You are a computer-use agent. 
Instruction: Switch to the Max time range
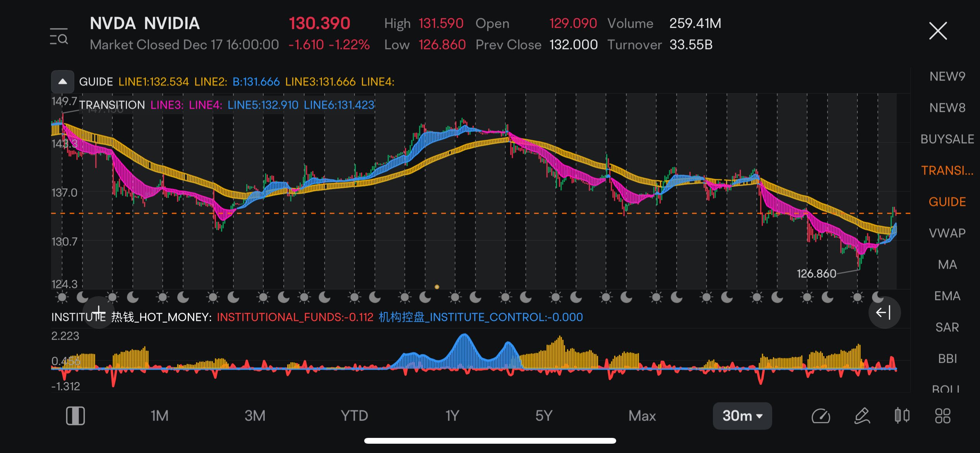coord(642,416)
